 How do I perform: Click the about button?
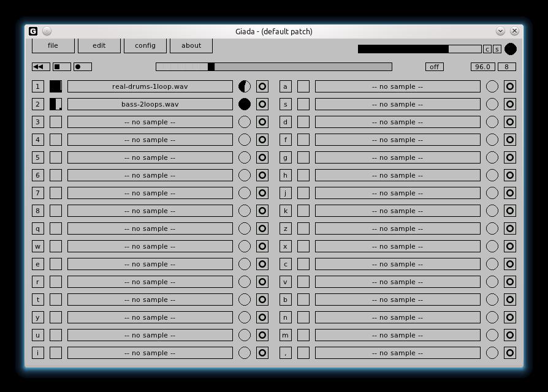click(x=191, y=45)
